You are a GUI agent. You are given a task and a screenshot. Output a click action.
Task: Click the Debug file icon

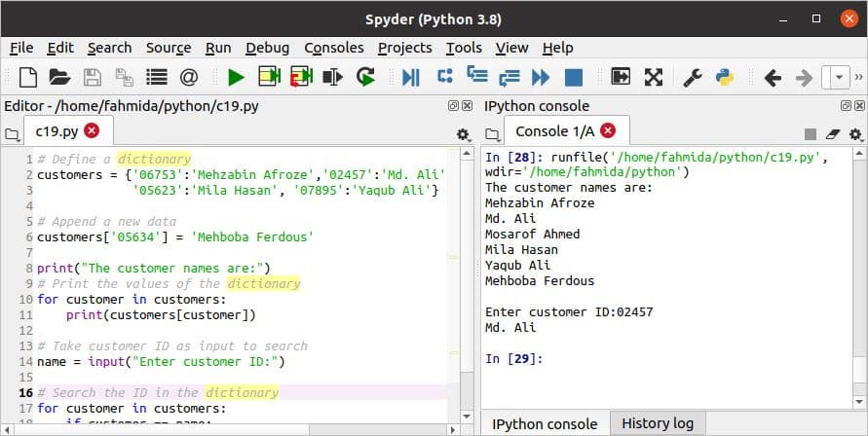click(411, 77)
